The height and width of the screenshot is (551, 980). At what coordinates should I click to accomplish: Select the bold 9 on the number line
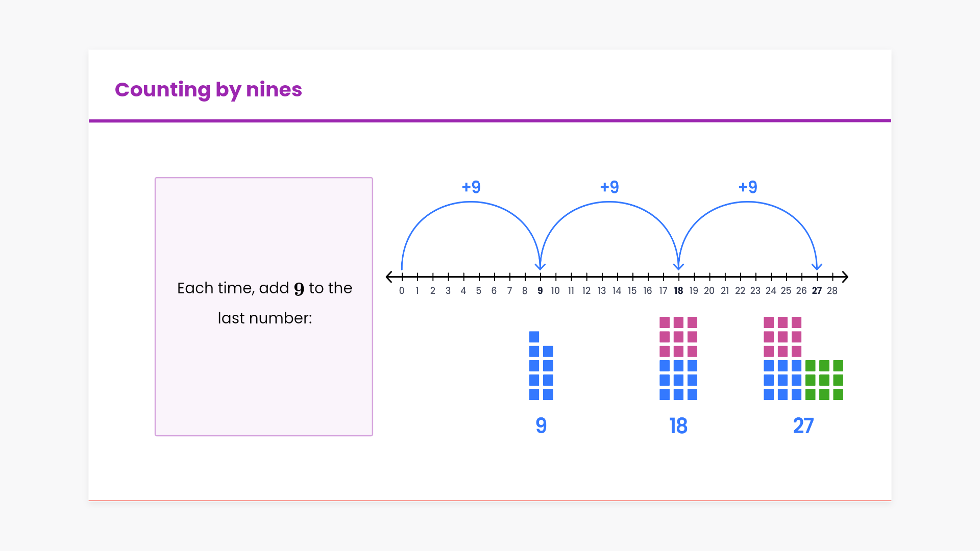tap(540, 291)
